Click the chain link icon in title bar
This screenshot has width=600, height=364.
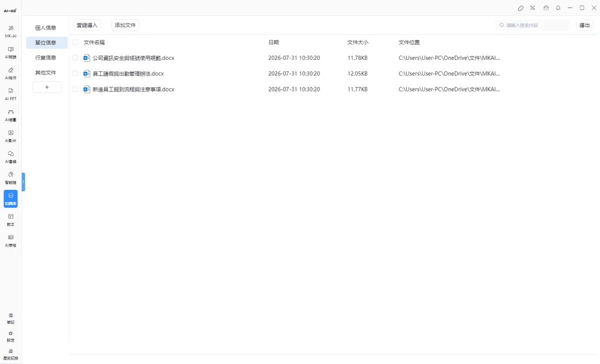(520, 8)
